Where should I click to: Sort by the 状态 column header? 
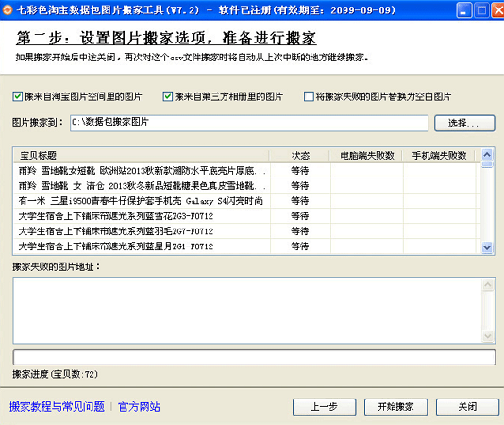tap(299, 156)
